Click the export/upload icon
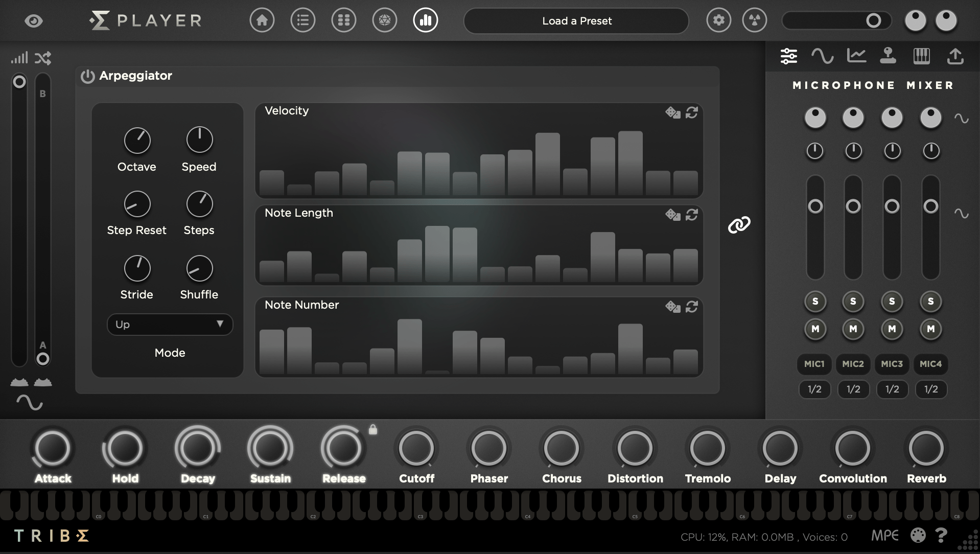 pos(956,56)
